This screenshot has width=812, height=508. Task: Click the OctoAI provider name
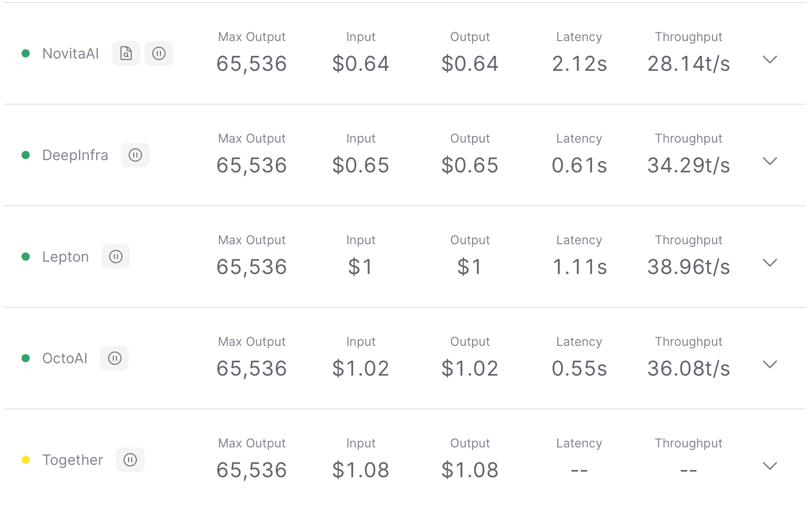[65, 358]
